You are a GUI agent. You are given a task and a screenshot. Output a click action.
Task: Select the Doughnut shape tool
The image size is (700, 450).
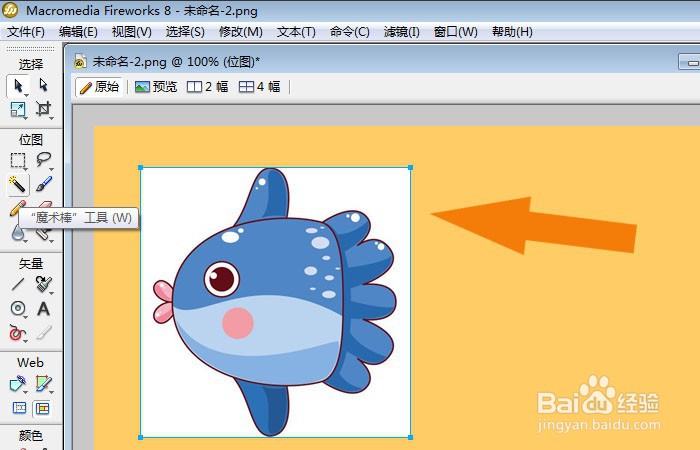tap(18, 308)
